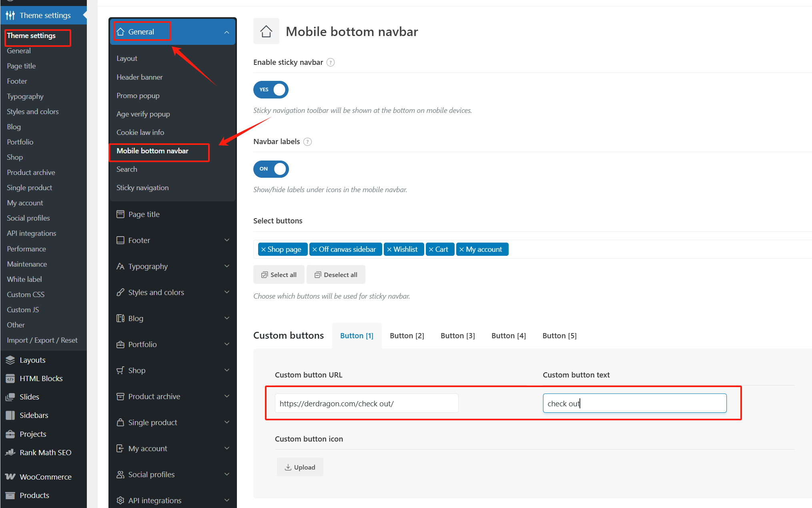Open Rank Math SEO from the sidebar icon
The image size is (812, 508).
coord(10,452)
